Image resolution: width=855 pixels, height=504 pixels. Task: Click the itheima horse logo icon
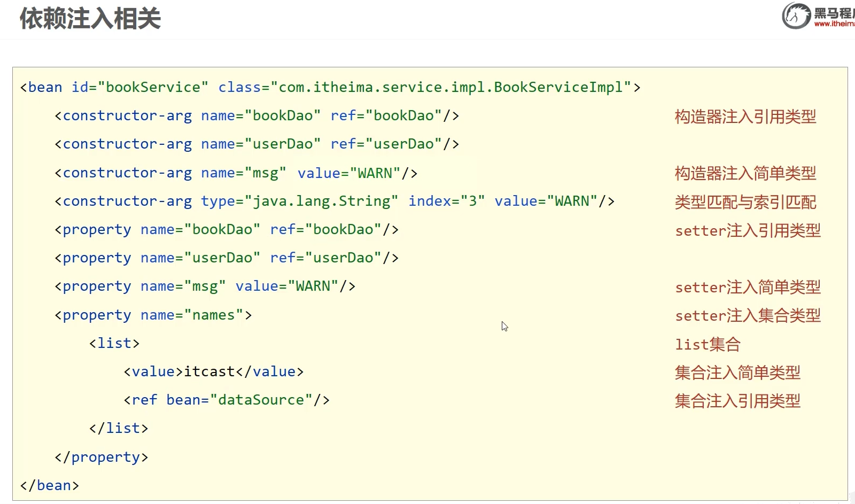(796, 15)
